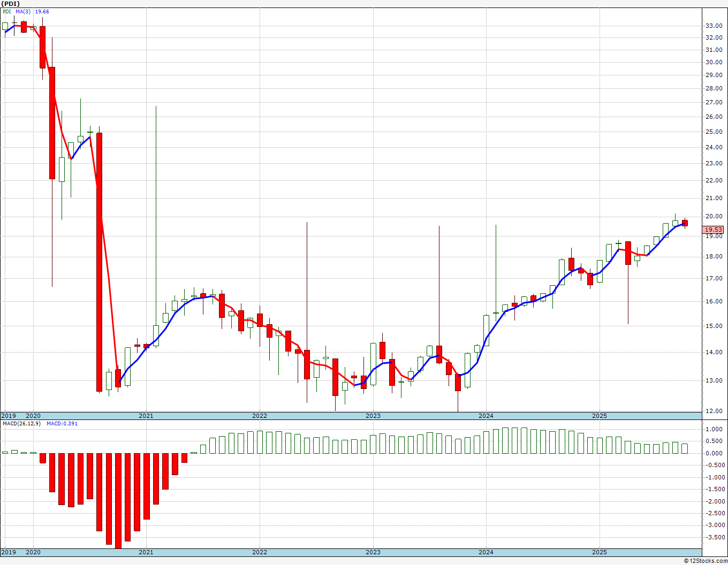This screenshot has height=565, width=728.
Task: Click the PDI legend label
Action: click(x=7, y=11)
